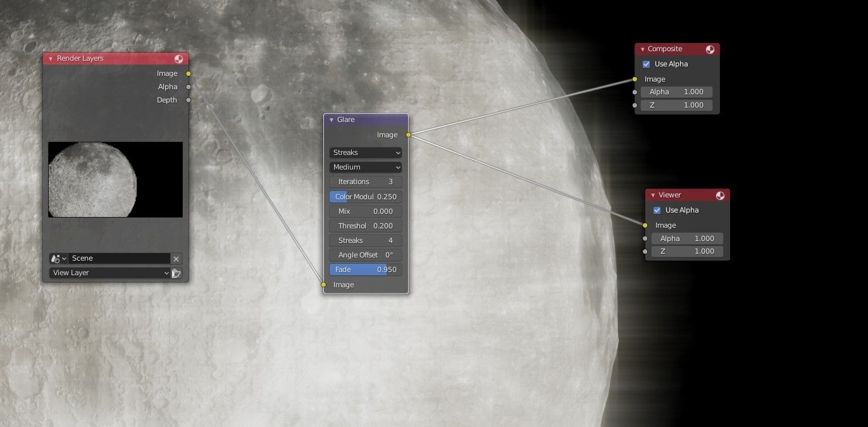This screenshot has width=868, height=427.
Task: Click the sphere icon on the Composite node
Action: [710, 49]
